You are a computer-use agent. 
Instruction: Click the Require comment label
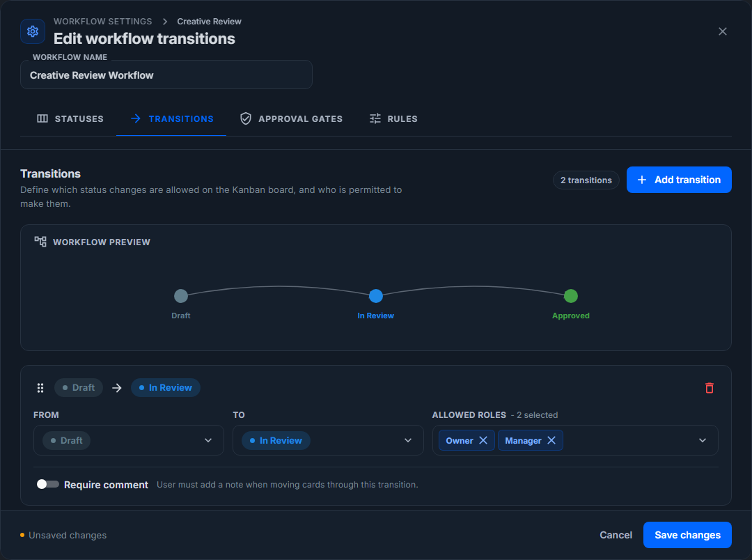106,485
